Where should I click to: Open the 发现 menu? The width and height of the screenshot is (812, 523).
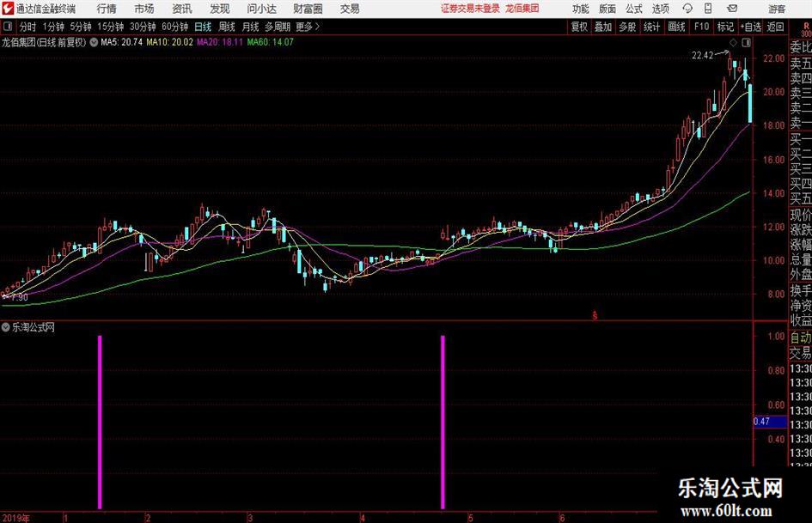coord(220,9)
